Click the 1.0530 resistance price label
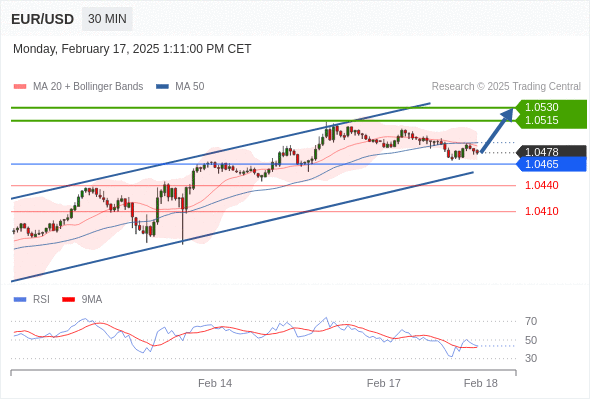Viewport: 590px width, 400px height. [x=541, y=107]
